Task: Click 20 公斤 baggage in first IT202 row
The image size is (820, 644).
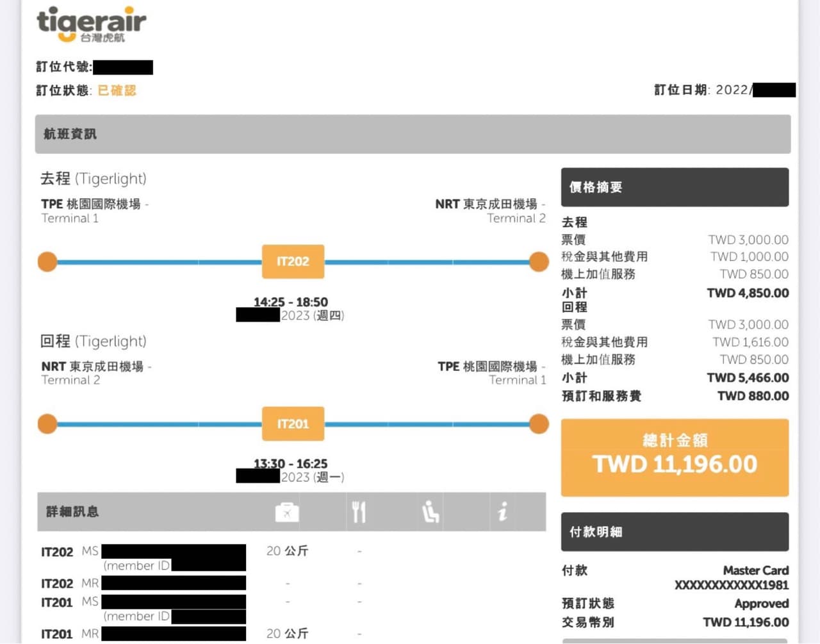Action: coord(288,550)
